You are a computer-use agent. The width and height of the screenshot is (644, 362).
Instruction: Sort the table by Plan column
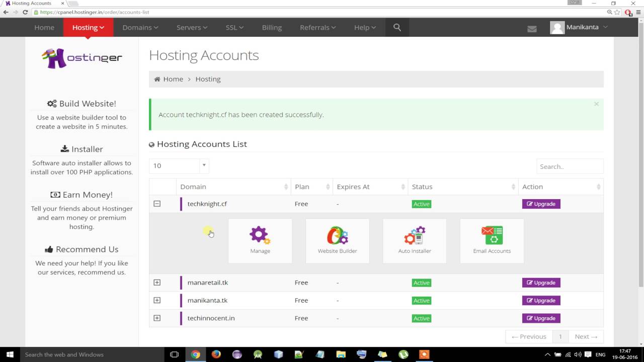tap(311, 187)
